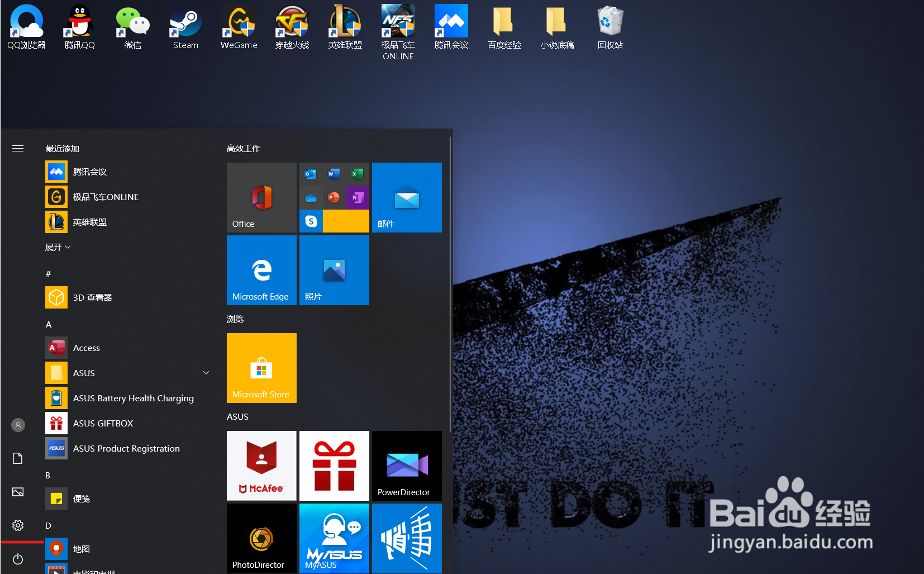Open OneNote in the Office apps tile
The height and width of the screenshot is (574, 924).
click(357, 197)
